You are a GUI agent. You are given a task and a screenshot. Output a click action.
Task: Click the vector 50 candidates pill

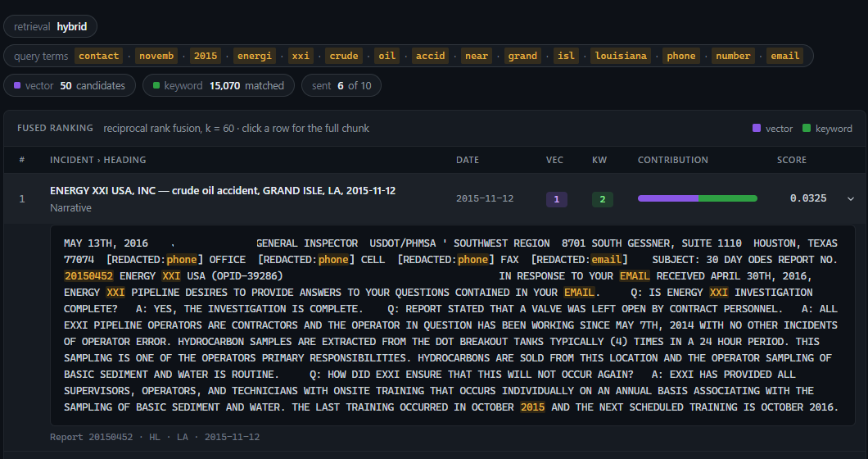tap(70, 85)
